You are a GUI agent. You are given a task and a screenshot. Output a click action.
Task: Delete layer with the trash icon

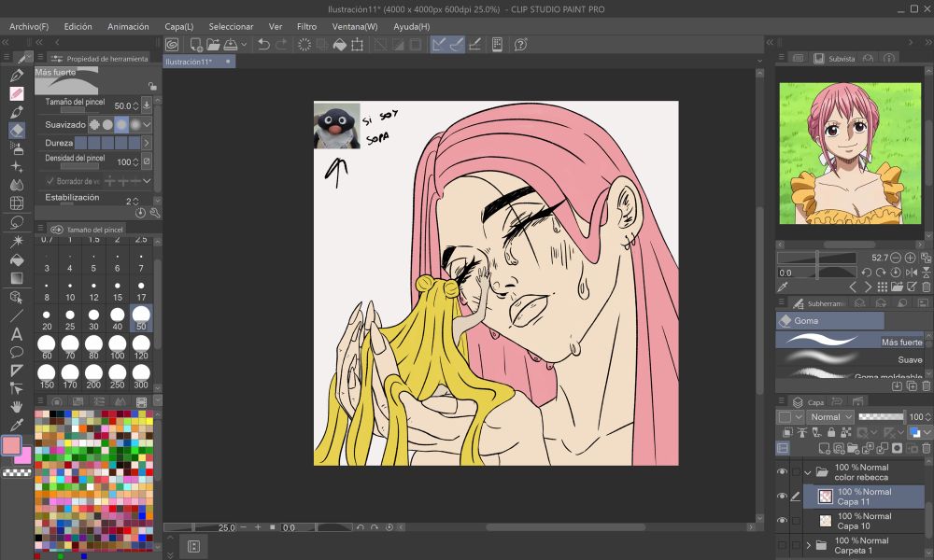927,448
